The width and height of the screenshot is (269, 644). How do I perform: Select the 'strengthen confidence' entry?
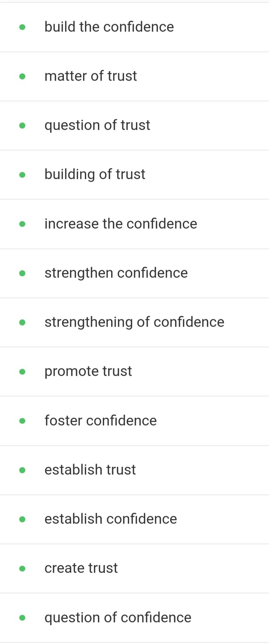(x=116, y=273)
